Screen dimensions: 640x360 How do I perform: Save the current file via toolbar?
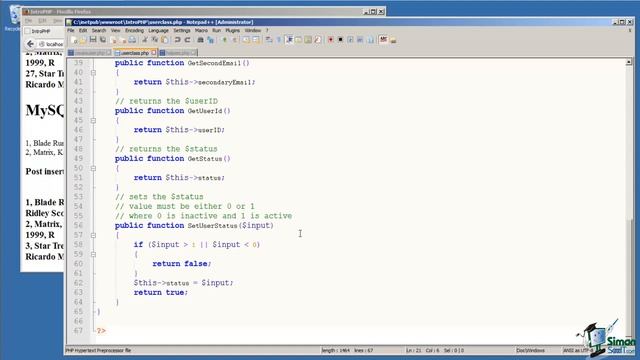tap(93, 40)
